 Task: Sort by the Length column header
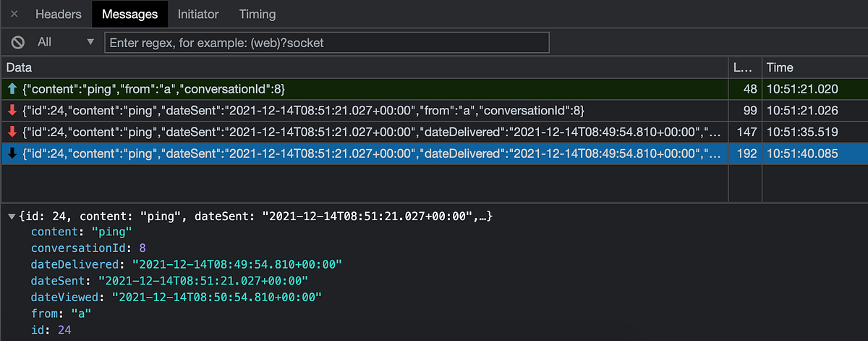point(745,67)
